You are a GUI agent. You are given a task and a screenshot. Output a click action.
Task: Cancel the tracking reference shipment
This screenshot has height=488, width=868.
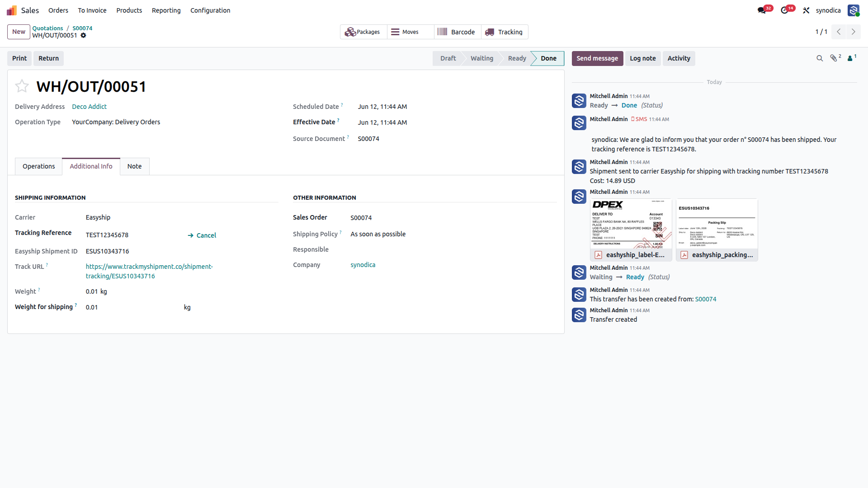click(202, 235)
